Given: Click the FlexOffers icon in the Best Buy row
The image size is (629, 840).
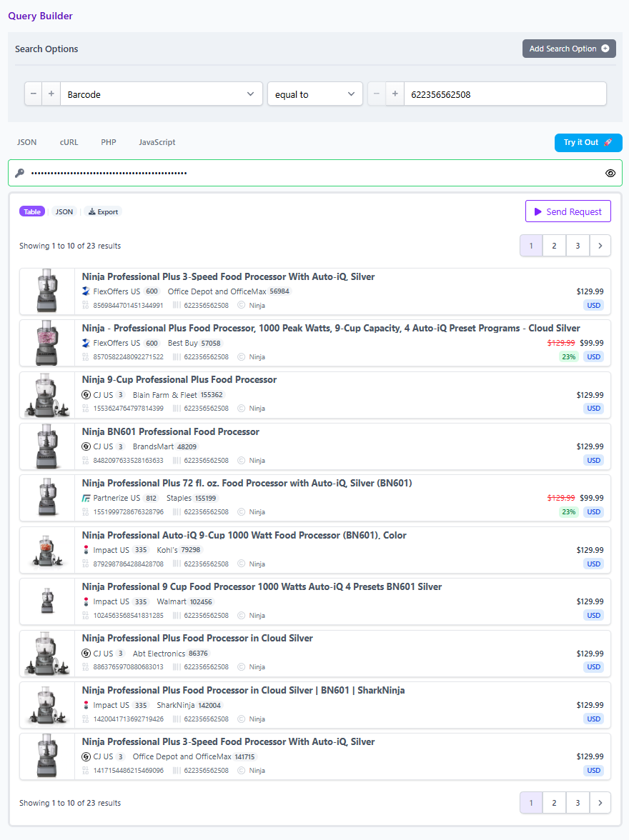Looking at the screenshot, I should 86,343.
